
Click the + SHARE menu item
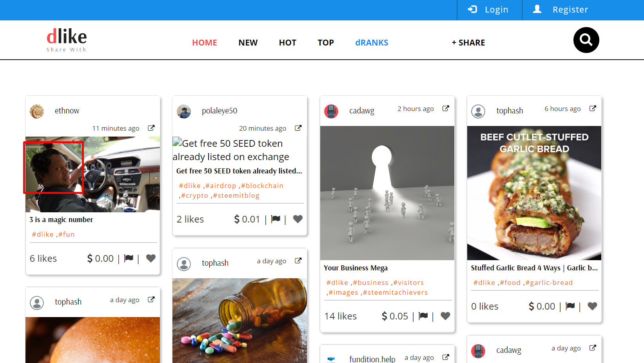pos(468,43)
